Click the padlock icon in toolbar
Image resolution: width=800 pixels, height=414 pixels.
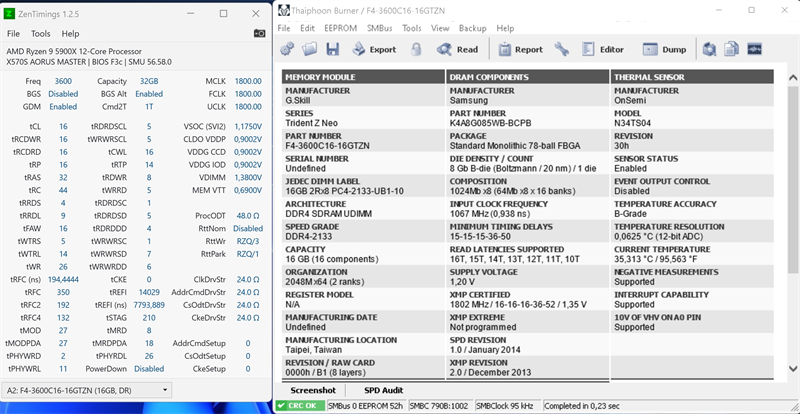pyautogui.click(x=414, y=49)
